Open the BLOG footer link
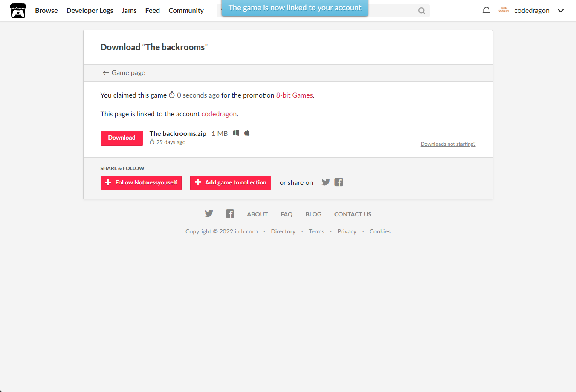Screen dimensions: 576x392 click(313, 214)
